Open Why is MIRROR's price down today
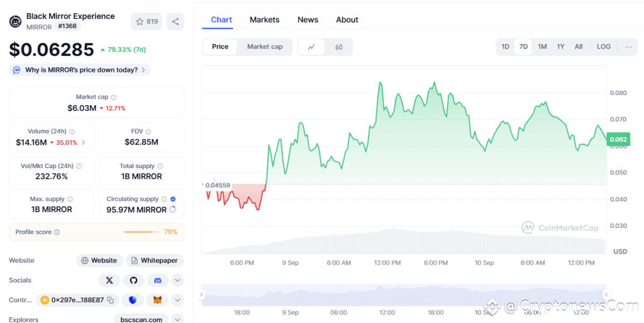This screenshot has width=644, height=323. (x=80, y=71)
